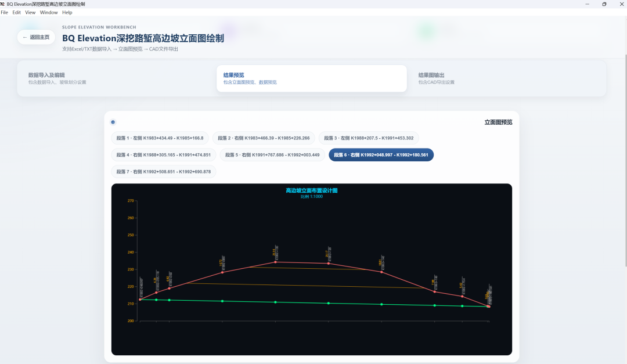
Task: Select segment chip 段落 4 右侧 K1988+305.165
Action: pos(164,155)
